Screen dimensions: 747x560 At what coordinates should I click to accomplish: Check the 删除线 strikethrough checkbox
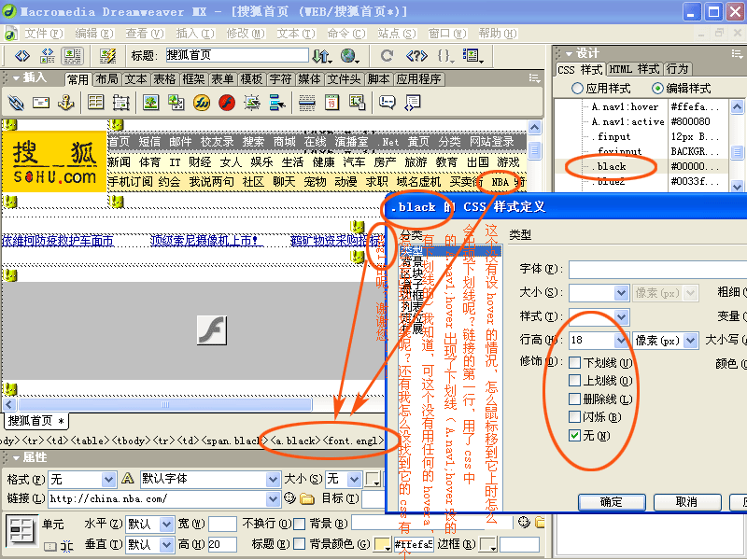[x=576, y=399]
